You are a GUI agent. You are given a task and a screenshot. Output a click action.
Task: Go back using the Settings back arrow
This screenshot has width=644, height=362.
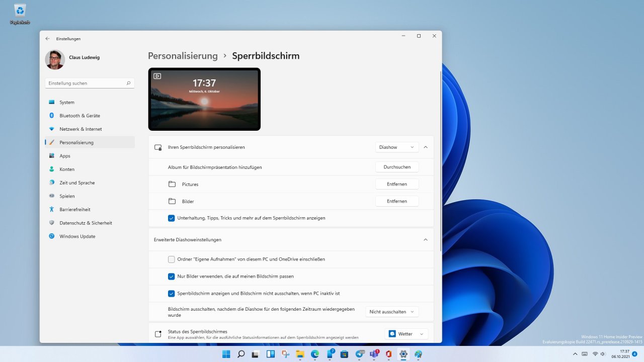click(47, 39)
